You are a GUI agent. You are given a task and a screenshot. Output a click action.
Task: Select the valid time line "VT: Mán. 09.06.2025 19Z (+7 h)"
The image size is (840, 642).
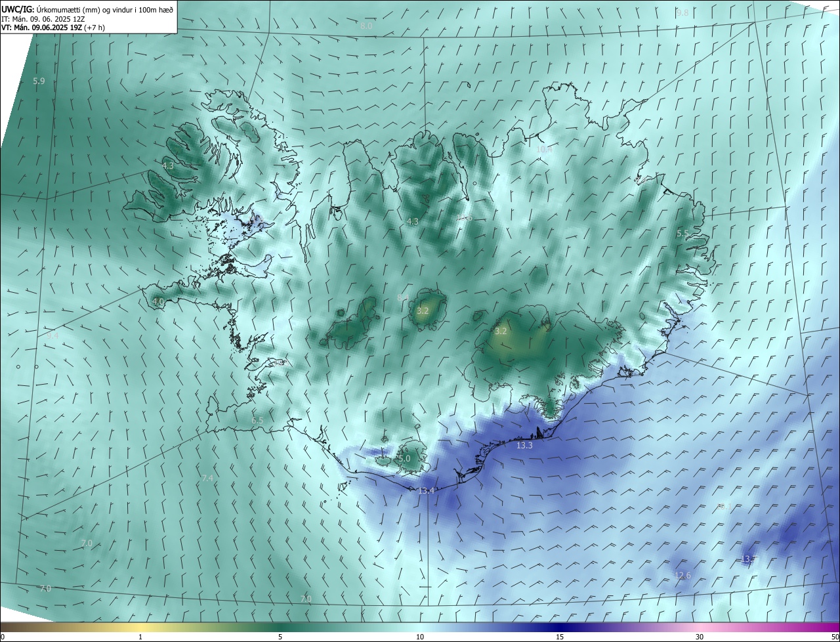point(52,29)
